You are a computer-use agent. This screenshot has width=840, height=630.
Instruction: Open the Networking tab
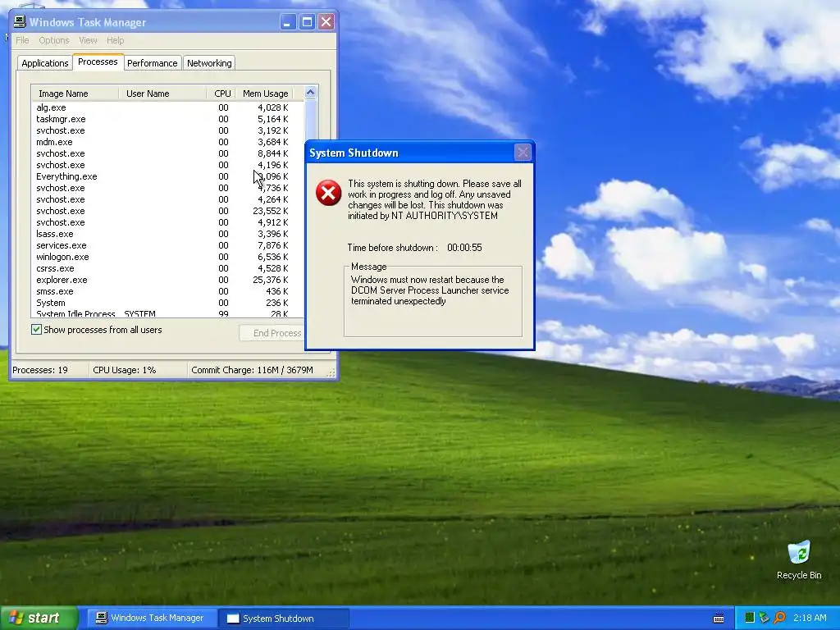pyautogui.click(x=209, y=63)
